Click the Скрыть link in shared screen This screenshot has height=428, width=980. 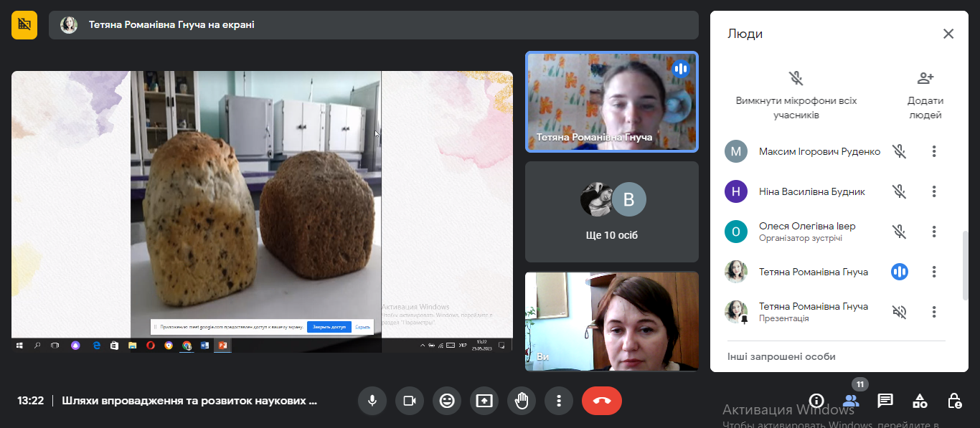click(363, 327)
